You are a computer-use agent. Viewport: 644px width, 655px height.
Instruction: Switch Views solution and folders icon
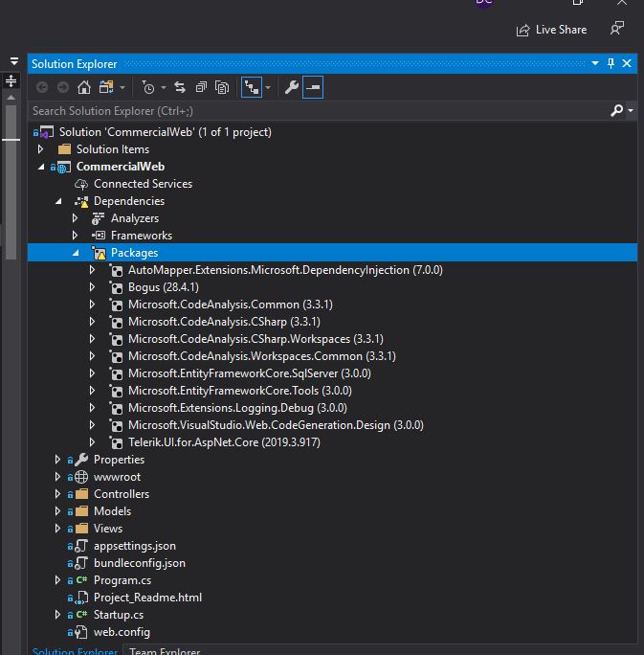[x=106, y=87]
